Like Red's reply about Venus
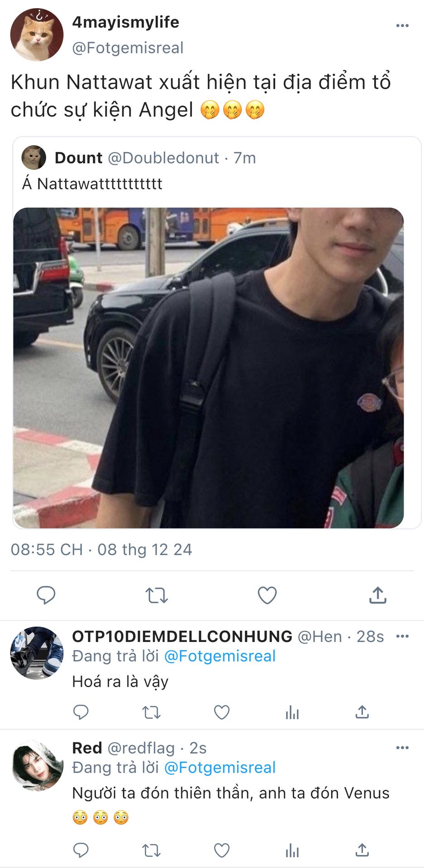This screenshot has width=424, height=868. click(221, 850)
